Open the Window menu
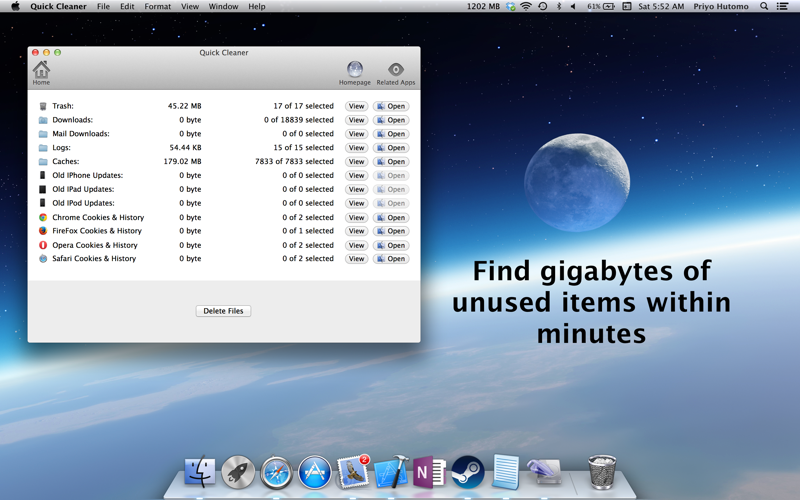Screen dimensions: 800x500 (x=223, y=6)
